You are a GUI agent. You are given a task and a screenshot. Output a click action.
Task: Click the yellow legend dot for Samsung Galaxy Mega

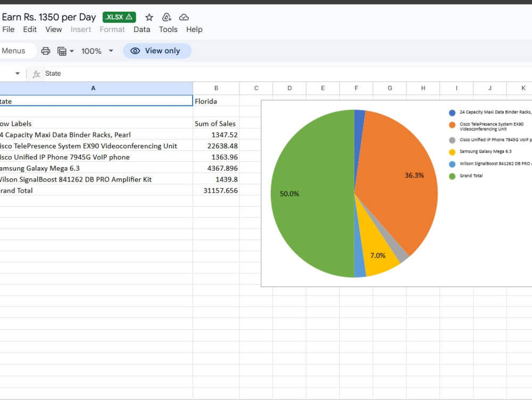tap(452, 152)
